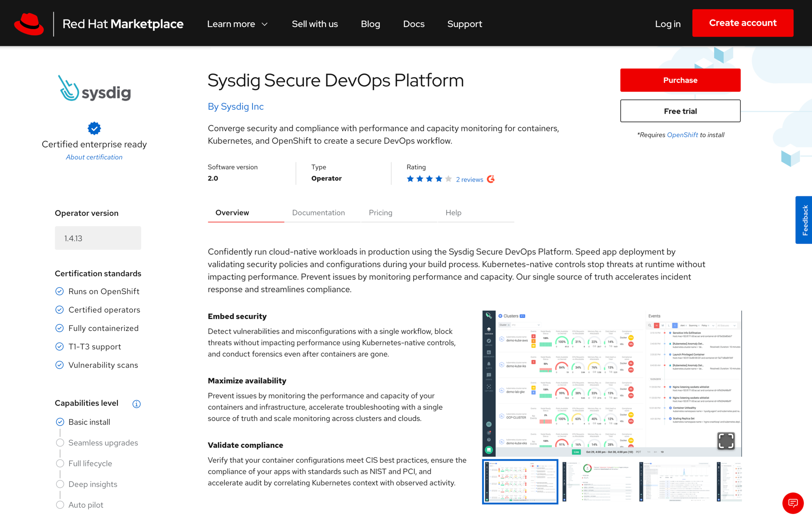Click the star rating icons
Image resolution: width=812 pixels, height=518 pixels.
tap(429, 179)
